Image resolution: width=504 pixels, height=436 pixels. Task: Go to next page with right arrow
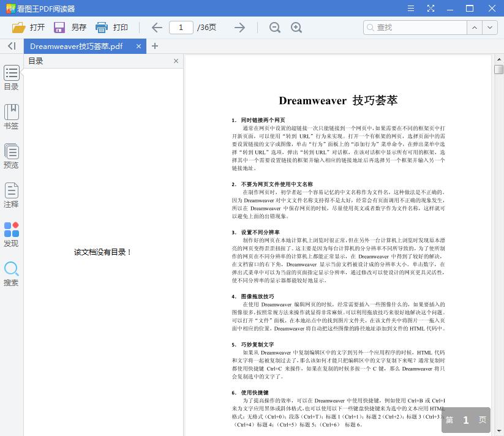239,28
